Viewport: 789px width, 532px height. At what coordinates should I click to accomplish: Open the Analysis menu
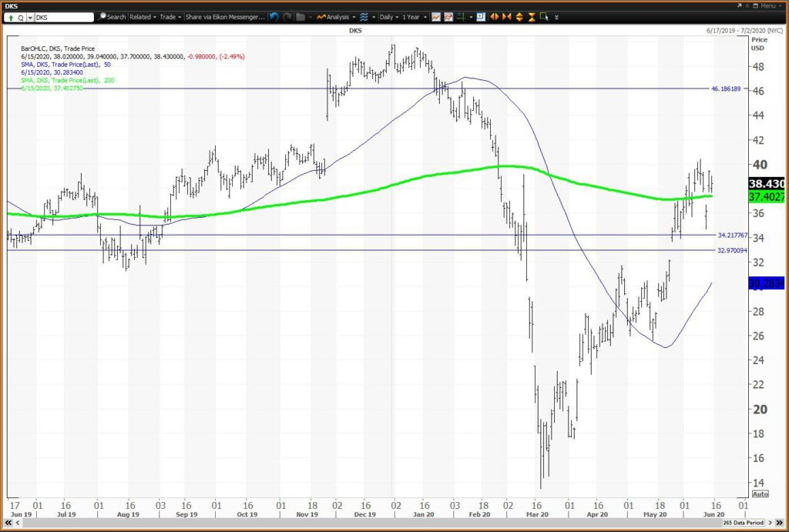336,17
